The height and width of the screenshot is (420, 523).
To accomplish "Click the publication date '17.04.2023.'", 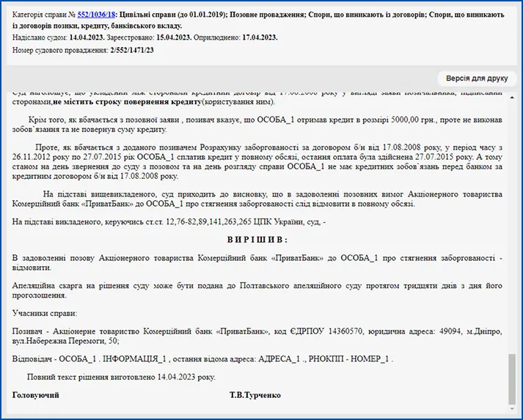I will (260, 37).
